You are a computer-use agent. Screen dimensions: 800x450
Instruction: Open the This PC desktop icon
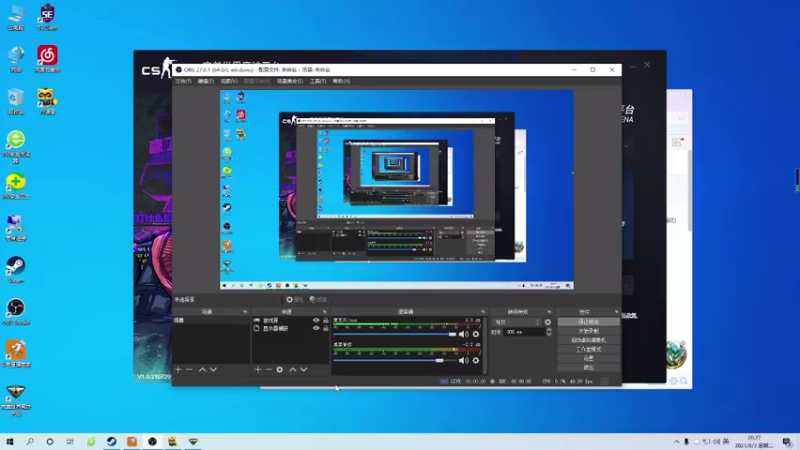click(x=16, y=17)
